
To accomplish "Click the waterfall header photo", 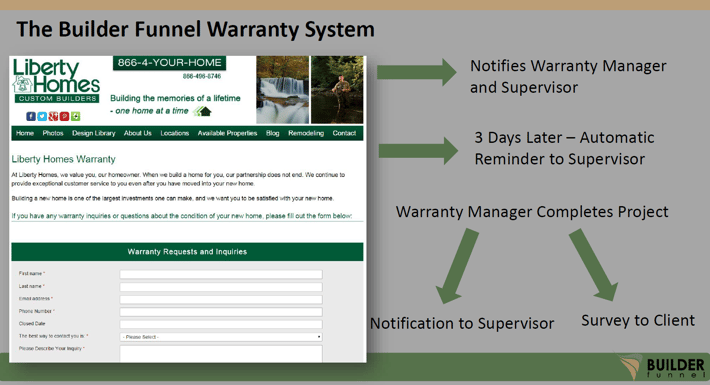I will [x=283, y=90].
